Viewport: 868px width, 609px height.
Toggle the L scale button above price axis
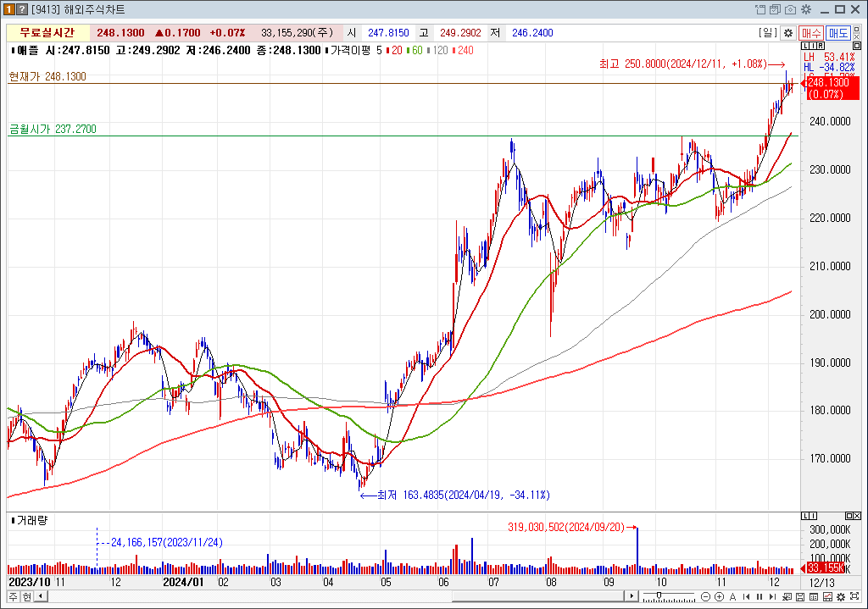(x=804, y=45)
